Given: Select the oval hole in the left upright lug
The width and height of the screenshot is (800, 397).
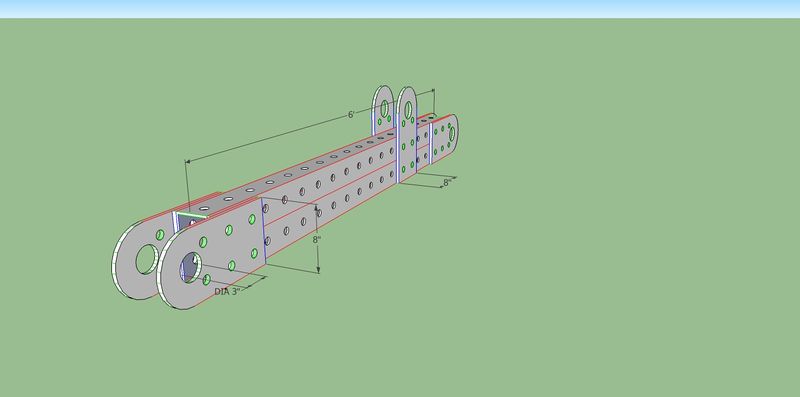Looking at the screenshot, I should tap(384, 108).
